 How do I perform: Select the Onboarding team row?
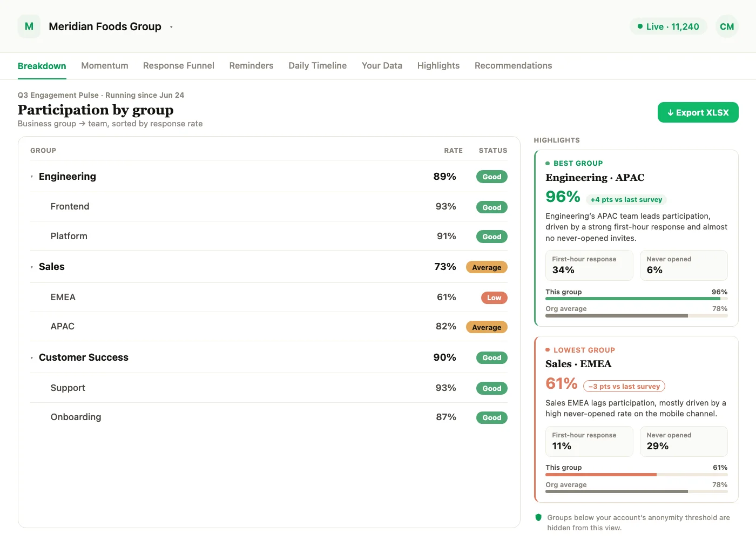click(268, 417)
